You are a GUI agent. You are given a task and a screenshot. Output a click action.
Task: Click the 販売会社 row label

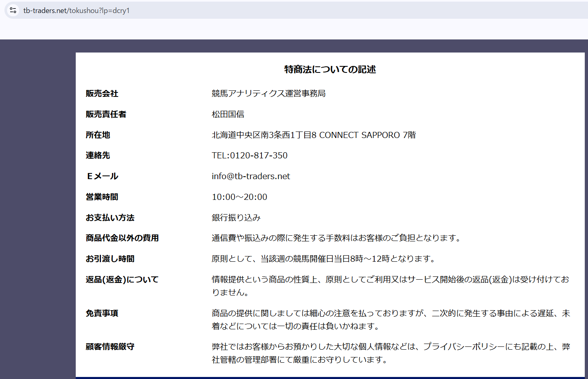click(102, 94)
